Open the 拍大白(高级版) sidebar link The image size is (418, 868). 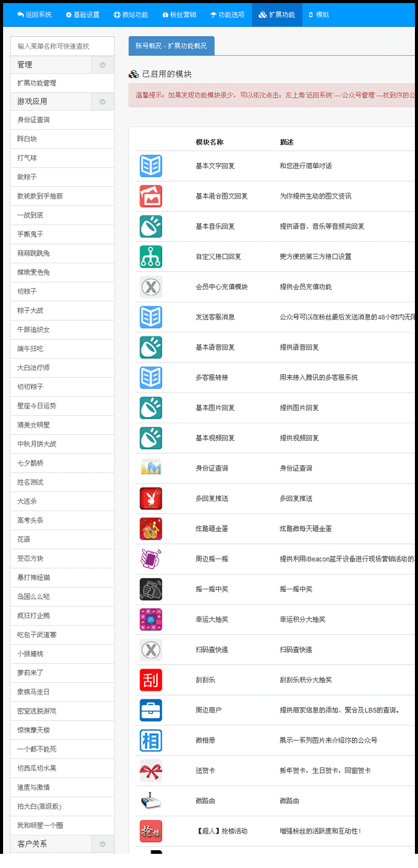point(62,806)
